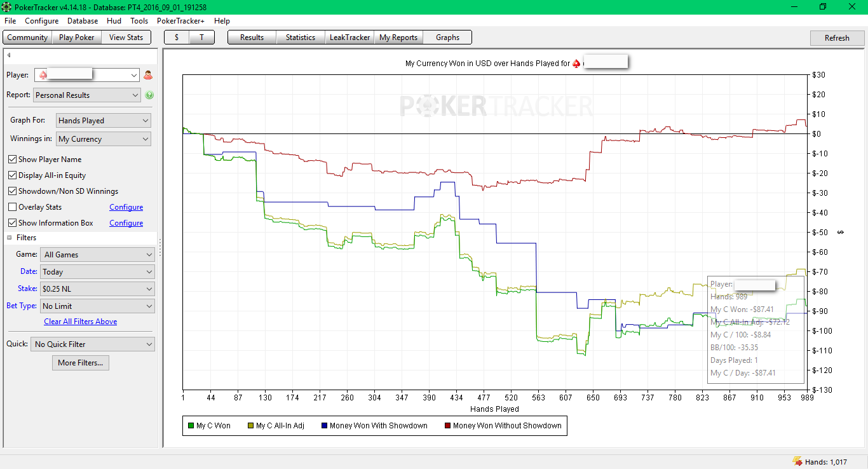
Task: Open the LeakTracker tab
Action: (349, 37)
